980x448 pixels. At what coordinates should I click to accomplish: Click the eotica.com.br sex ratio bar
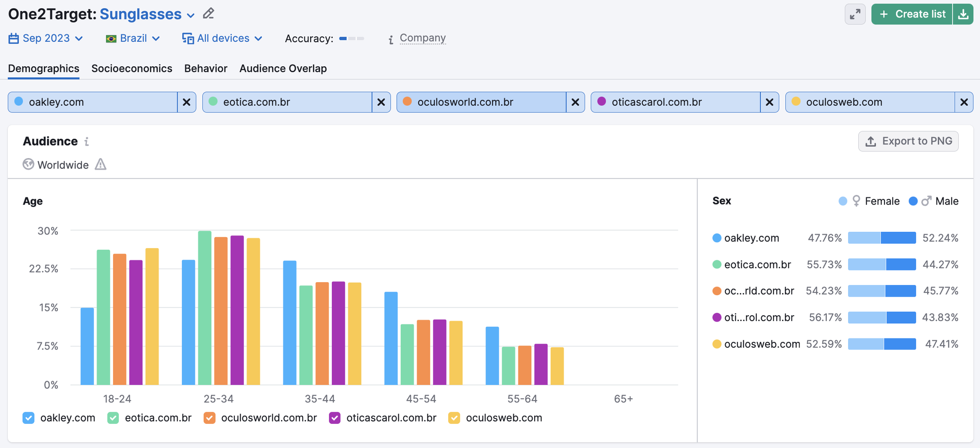[882, 264]
